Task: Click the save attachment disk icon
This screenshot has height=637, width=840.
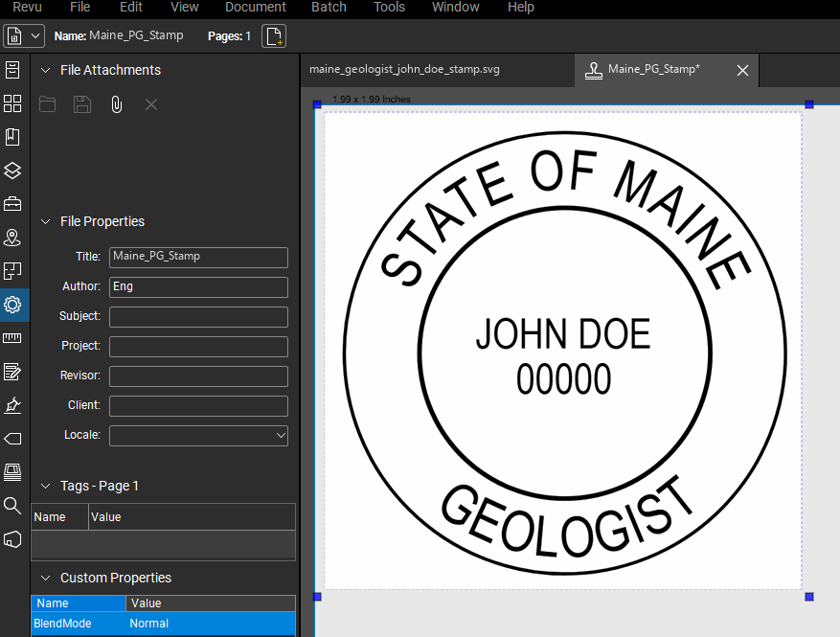Action: click(x=82, y=104)
